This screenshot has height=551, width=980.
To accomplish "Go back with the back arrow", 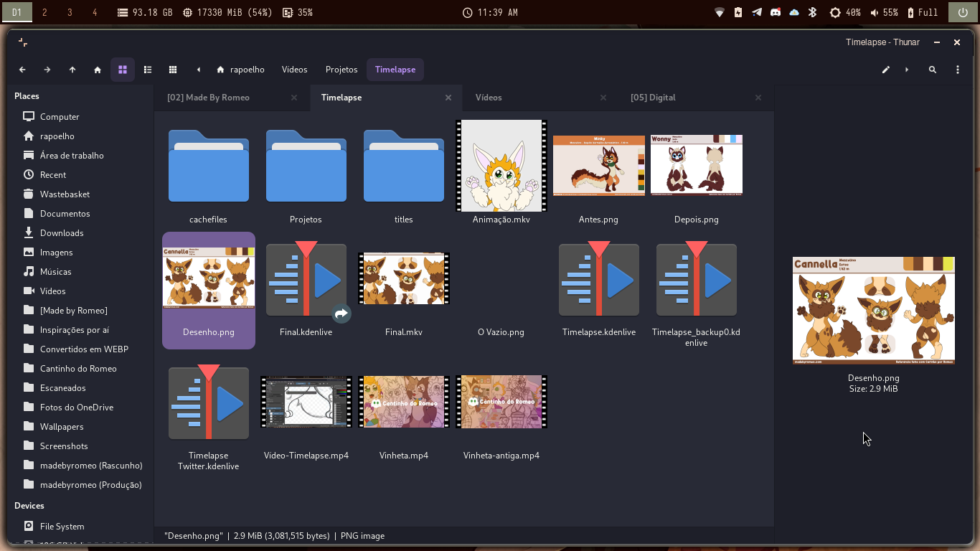I will tap(22, 70).
